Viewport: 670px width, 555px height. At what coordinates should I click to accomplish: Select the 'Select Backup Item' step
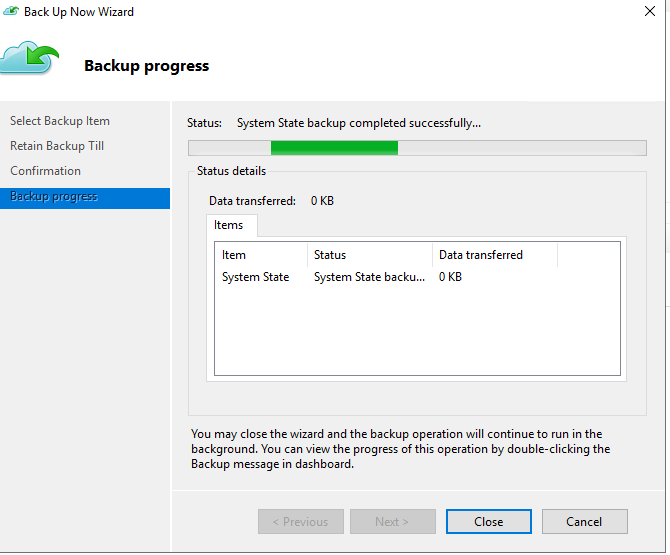pyautogui.click(x=60, y=121)
